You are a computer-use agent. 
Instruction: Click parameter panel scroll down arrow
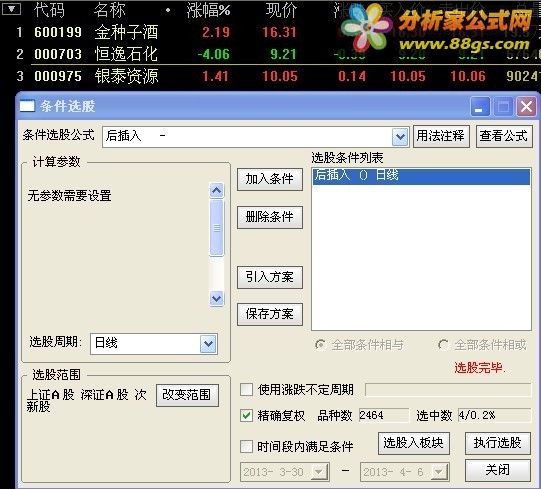(x=217, y=298)
